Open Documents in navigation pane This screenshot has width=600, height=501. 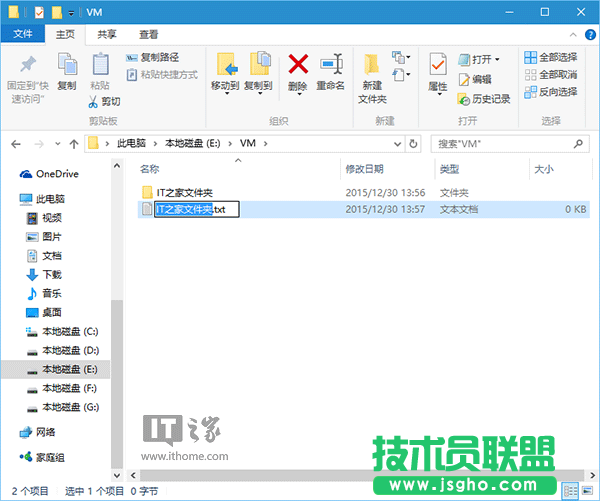click(44, 256)
